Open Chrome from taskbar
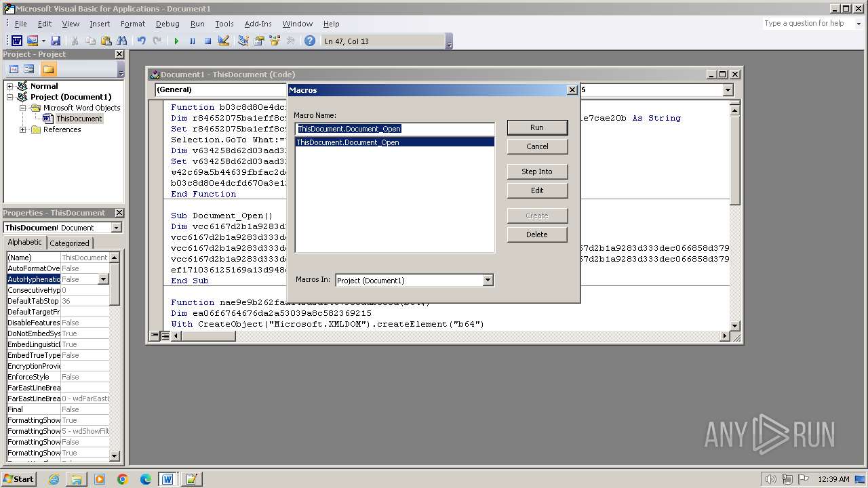The width and height of the screenshot is (868, 488). 123,479
